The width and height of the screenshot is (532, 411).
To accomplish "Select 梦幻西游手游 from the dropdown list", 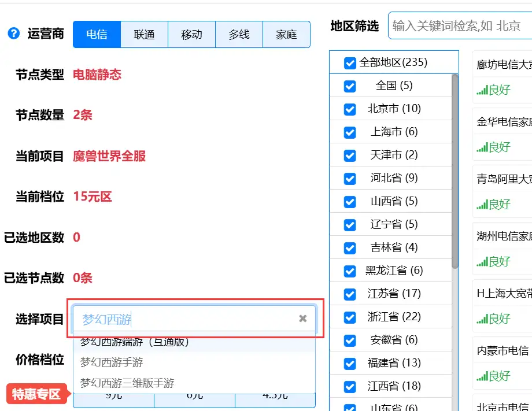I will [x=112, y=362].
